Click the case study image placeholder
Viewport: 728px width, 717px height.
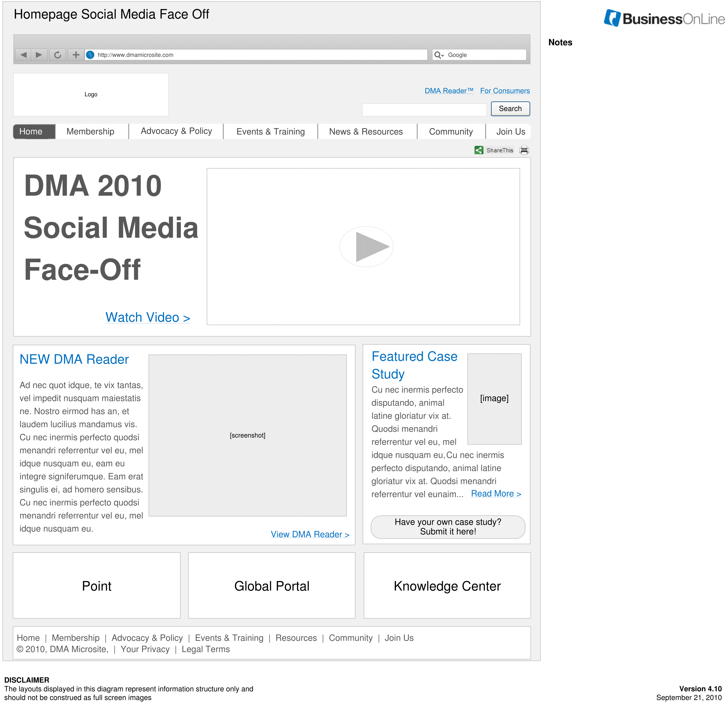(x=494, y=399)
